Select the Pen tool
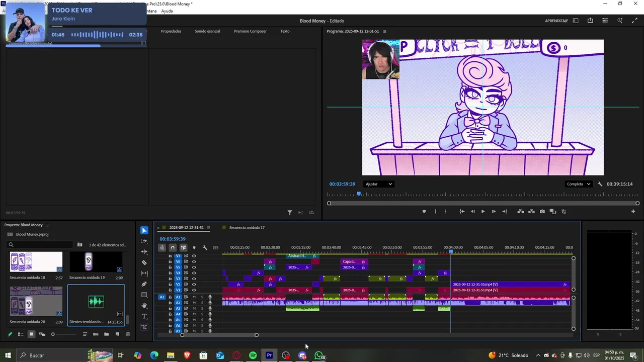 pyautogui.click(x=144, y=284)
